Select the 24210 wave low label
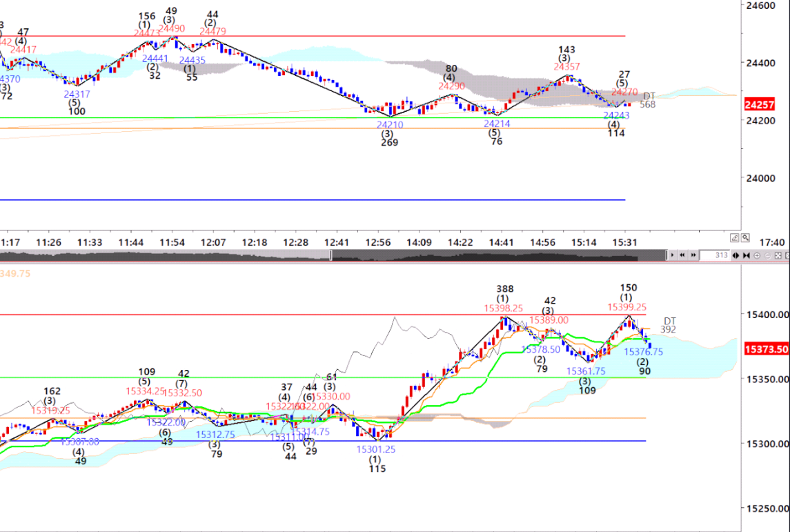 [x=390, y=125]
